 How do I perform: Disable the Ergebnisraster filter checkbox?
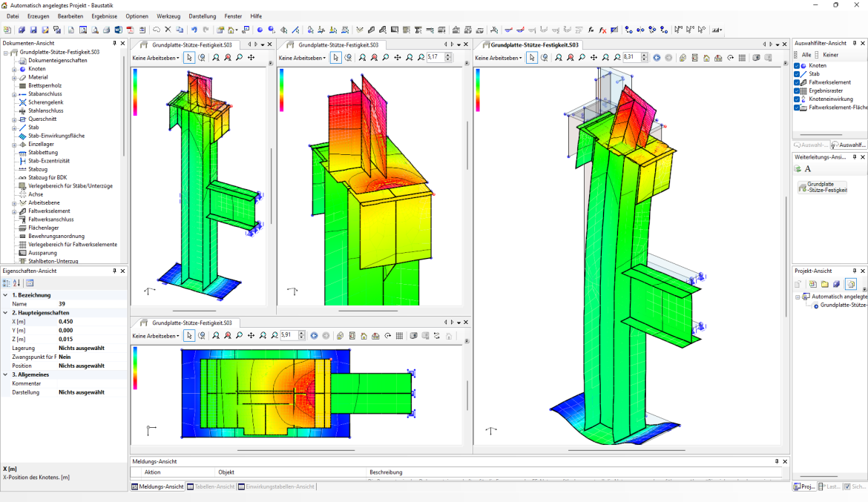798,90
